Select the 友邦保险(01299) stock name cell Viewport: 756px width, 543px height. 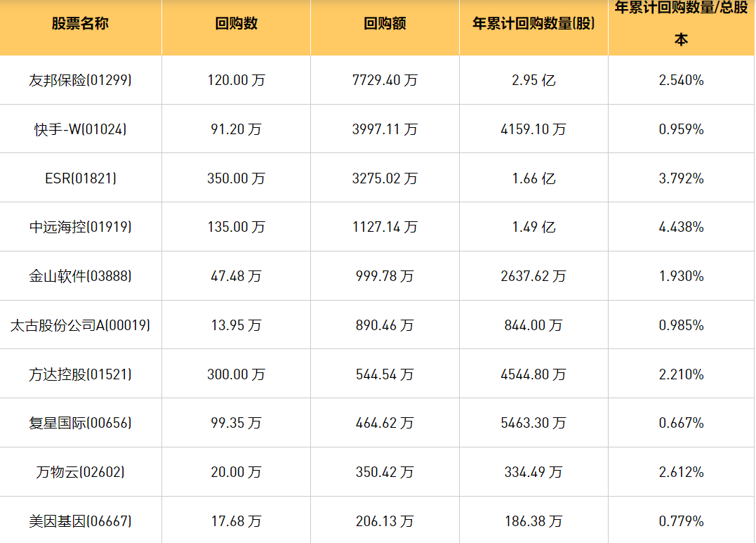(x=80, y=80)
